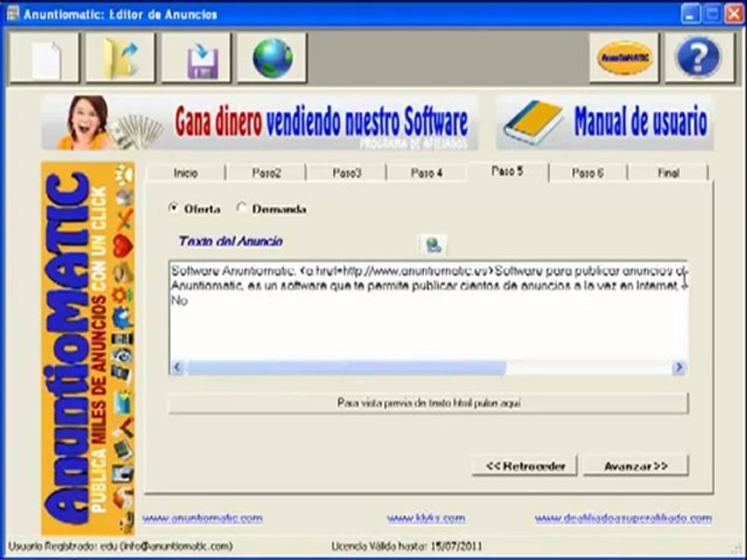The width and height of the screenshot is (747, 560).
Task: Click the Gana dinero affiliate banner
Action: click(x=260, y=122)
